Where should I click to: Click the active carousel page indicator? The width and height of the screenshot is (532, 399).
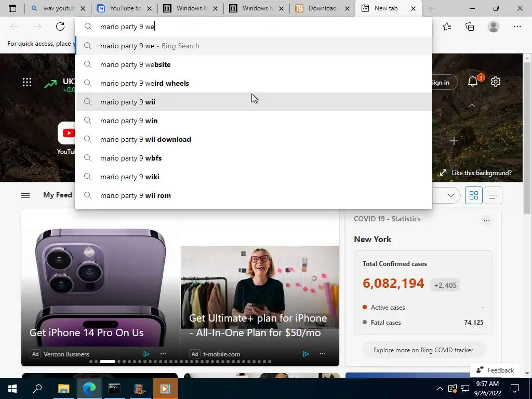point(107,362)
